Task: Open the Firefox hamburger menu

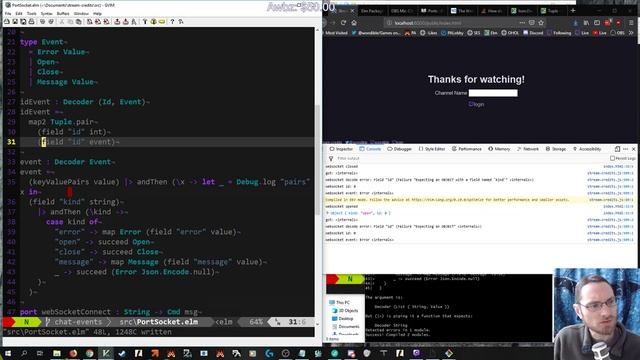Action: pyautogui.click(x=631, y=23)
